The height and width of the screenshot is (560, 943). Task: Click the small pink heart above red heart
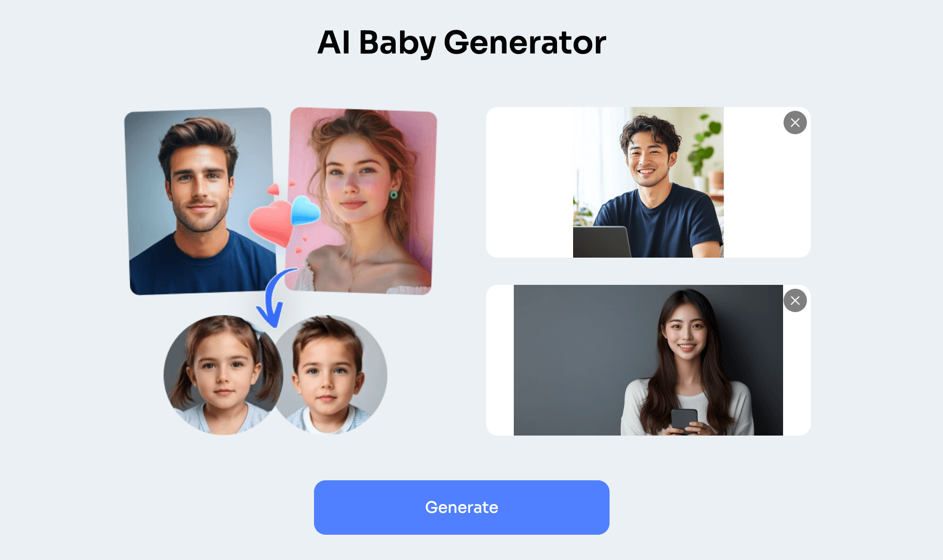[274, 189]
